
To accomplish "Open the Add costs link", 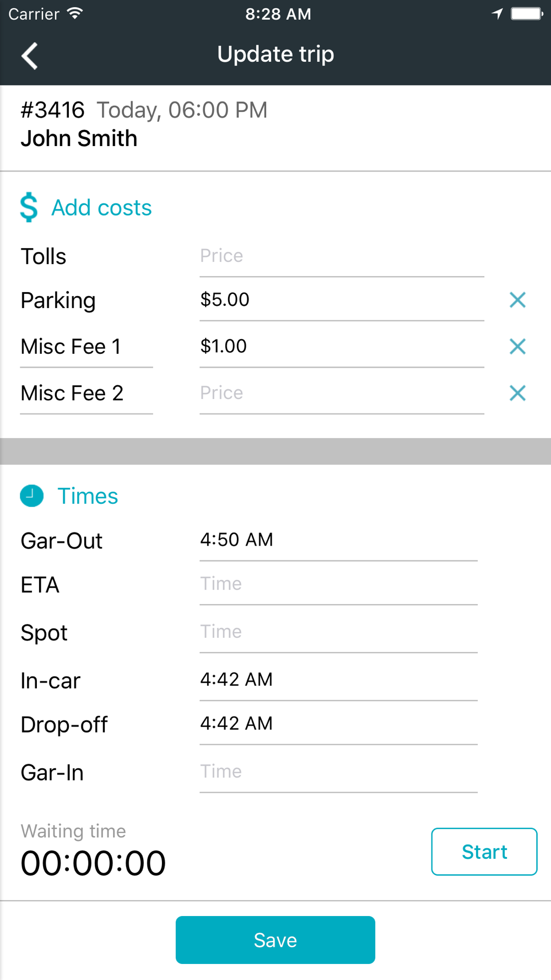I will 101,208.
